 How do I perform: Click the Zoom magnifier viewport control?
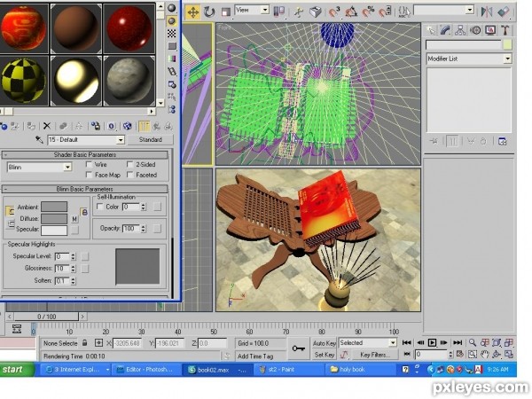(x=472, y=342)
